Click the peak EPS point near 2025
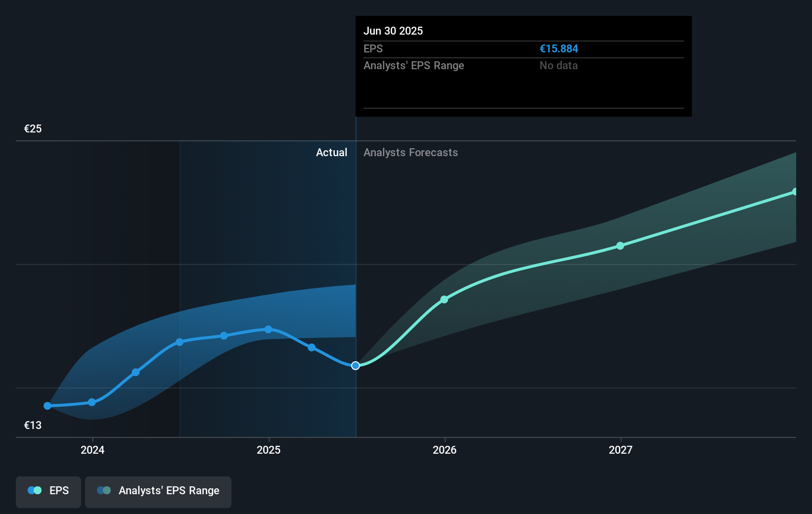This screenshot has height=514, width=812. click(268, 329)
